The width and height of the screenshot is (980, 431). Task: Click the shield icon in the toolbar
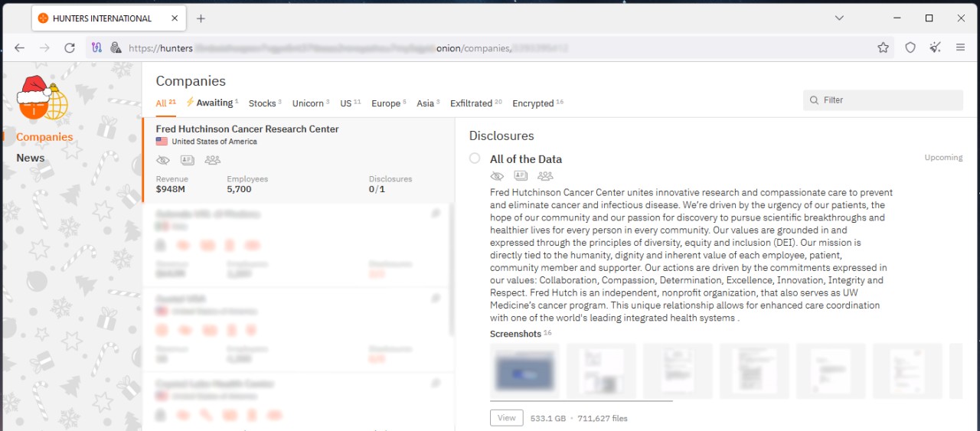pos(910,47)
